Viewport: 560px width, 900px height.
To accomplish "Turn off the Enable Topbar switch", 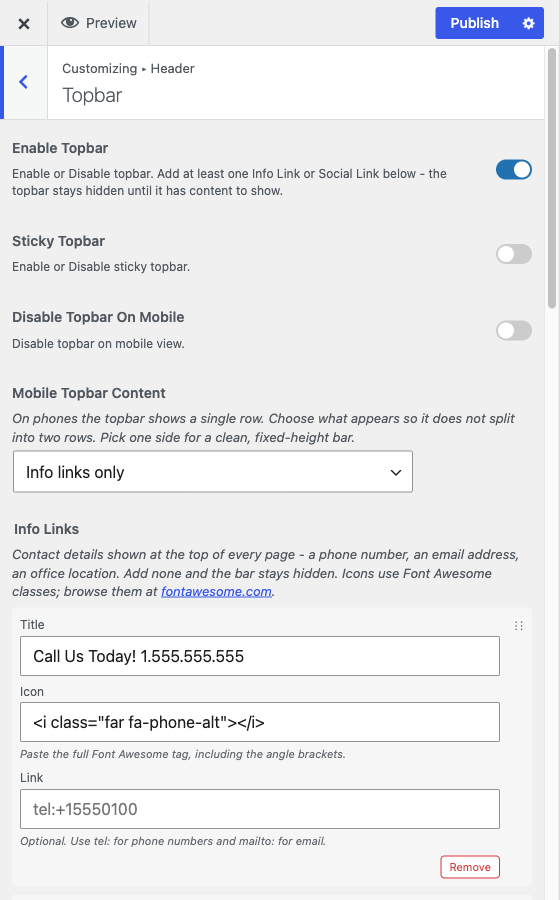I will pyautogui.click(x=514, y=170).
